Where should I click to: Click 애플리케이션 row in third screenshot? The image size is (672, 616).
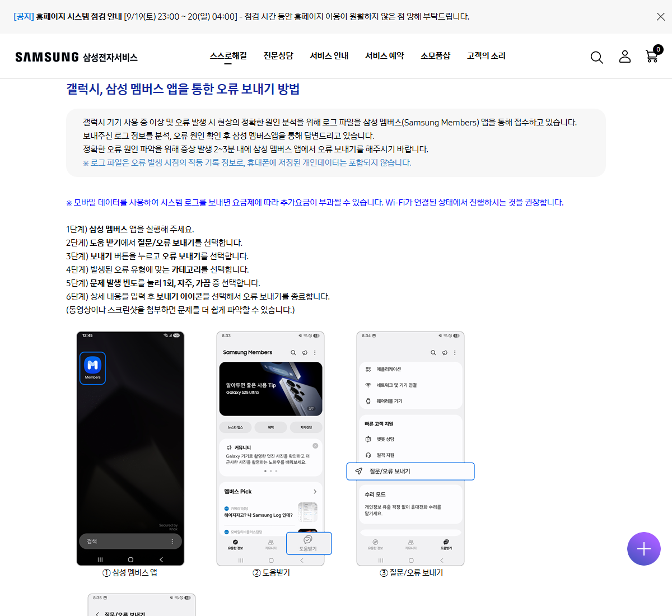[x=410, y=370]
